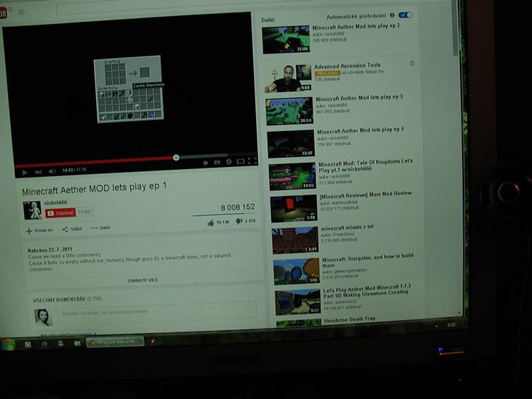This screenshot has height=399, width=532.
Task: Click the Nahráno 23. 7. 2011 date
Action: tap(50, 250)
